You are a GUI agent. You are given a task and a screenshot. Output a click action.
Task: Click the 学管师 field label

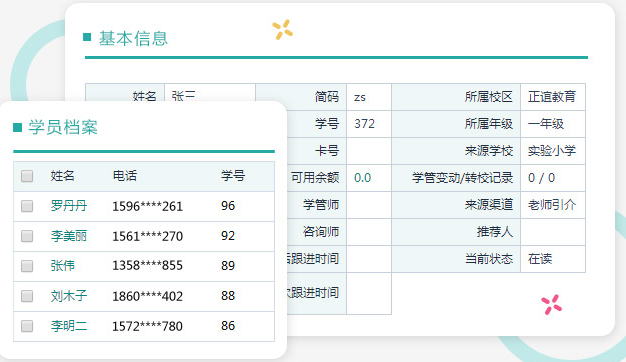(x=321, y=205)
